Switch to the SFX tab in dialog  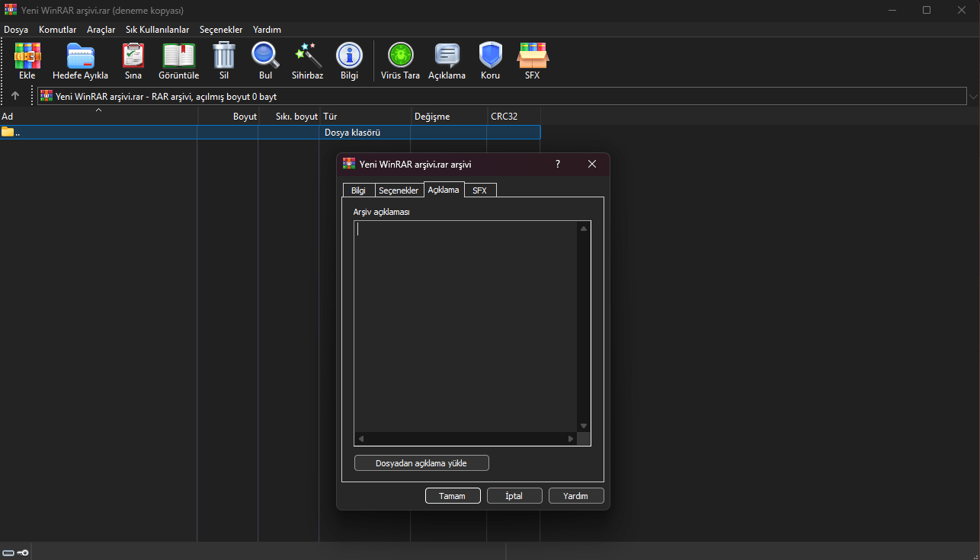(479, 190)
